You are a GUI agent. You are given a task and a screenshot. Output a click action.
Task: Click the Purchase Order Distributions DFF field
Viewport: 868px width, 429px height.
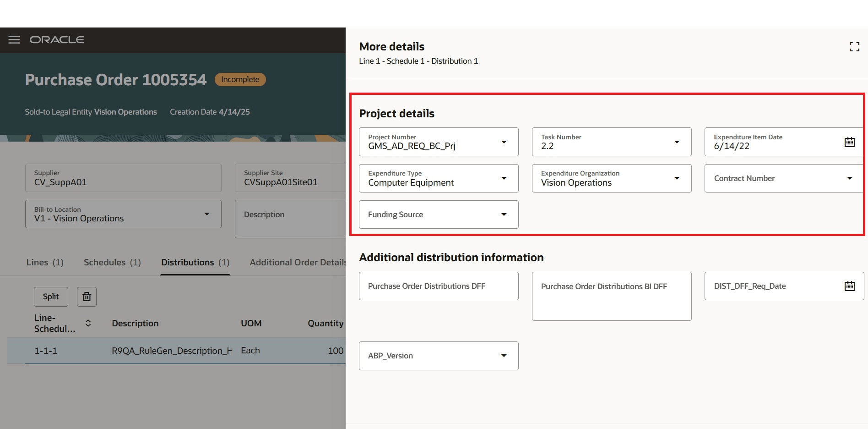tap(438, 286)
